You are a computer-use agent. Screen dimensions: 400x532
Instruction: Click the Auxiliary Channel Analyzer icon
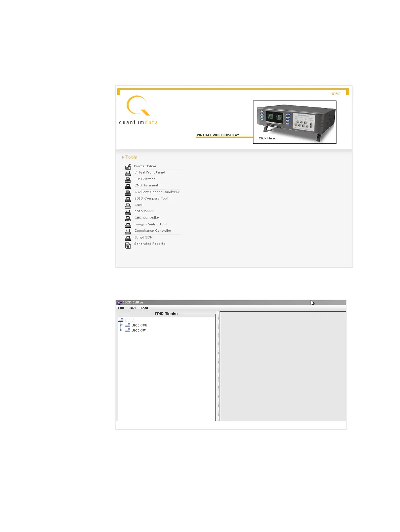[x=128, y=193]
